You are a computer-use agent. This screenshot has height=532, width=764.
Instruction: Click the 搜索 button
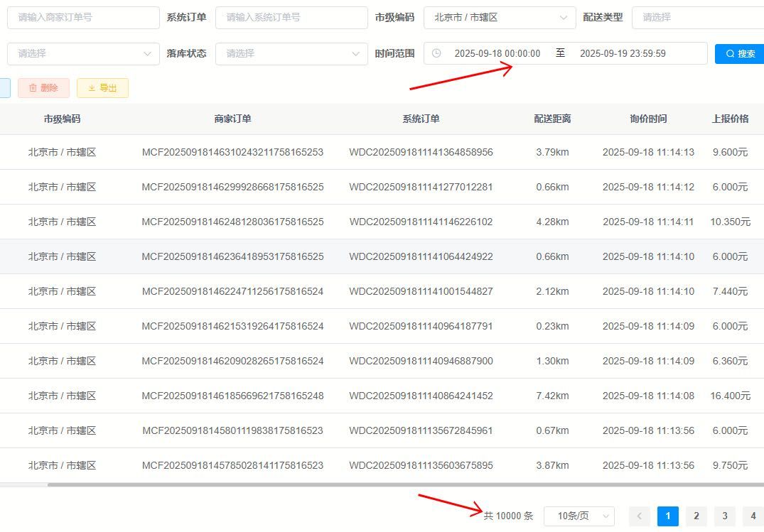pos(740,53)
